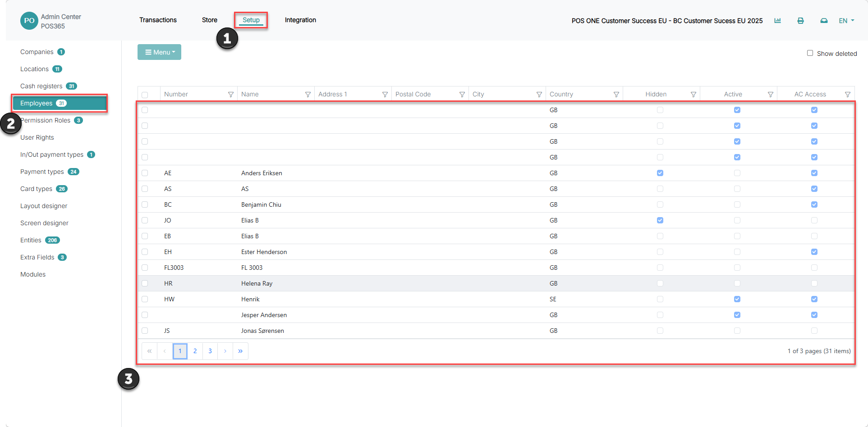
Task: Filter the Country column
Action: point(616,95)
